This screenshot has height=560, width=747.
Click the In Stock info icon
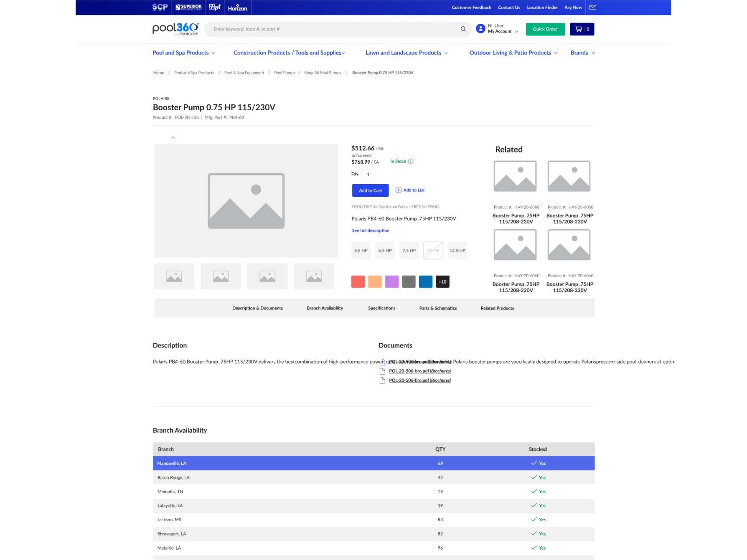pyautogui.click(x=411, y=161)
